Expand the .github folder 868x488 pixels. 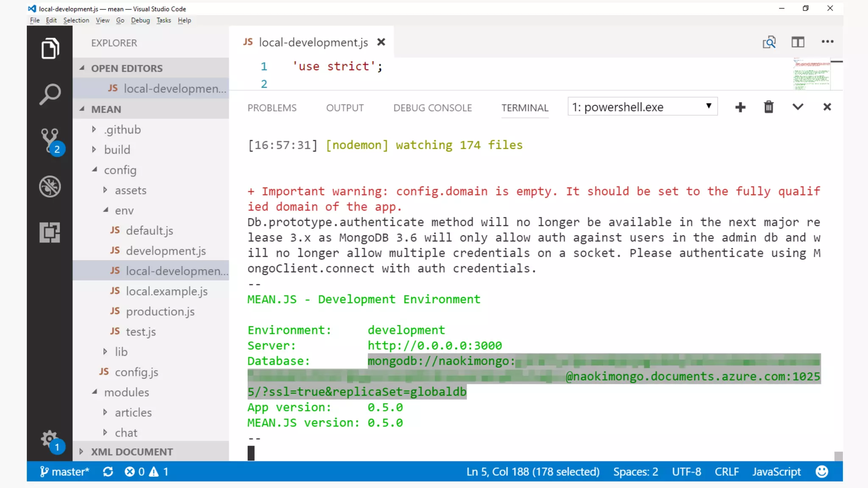[x=122, y=130]
